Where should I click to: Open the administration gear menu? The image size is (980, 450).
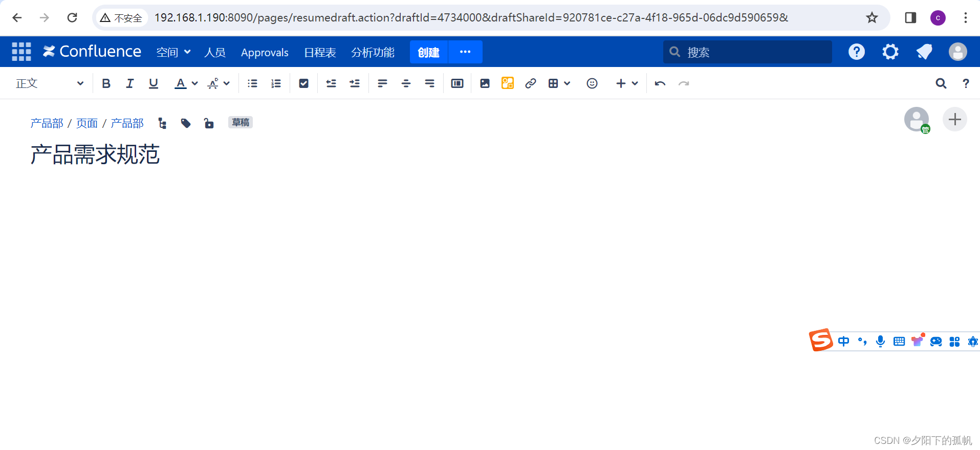890,52
